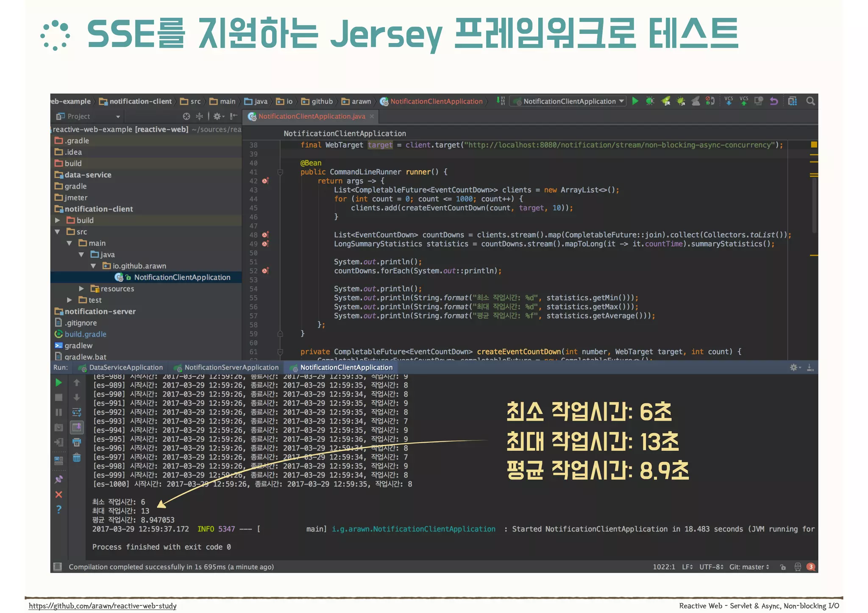The height and width of the screenshot is (613, 868).
Task: Switch to DataServiceApplication run tab
Action: pos(125,367)
